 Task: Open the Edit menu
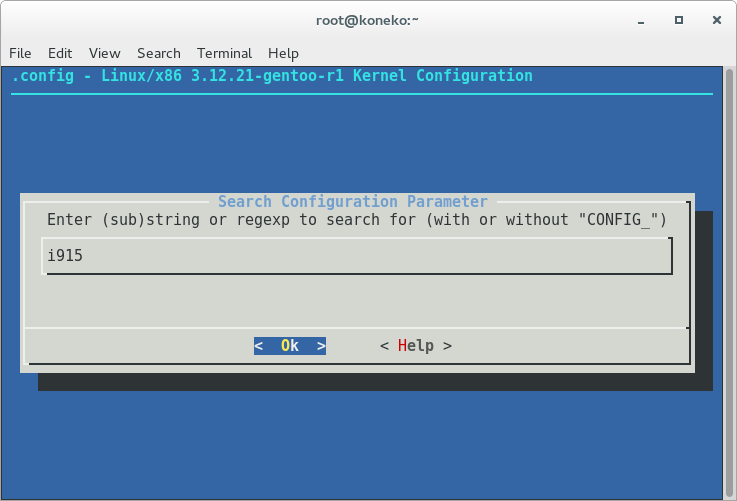[60, 53]
